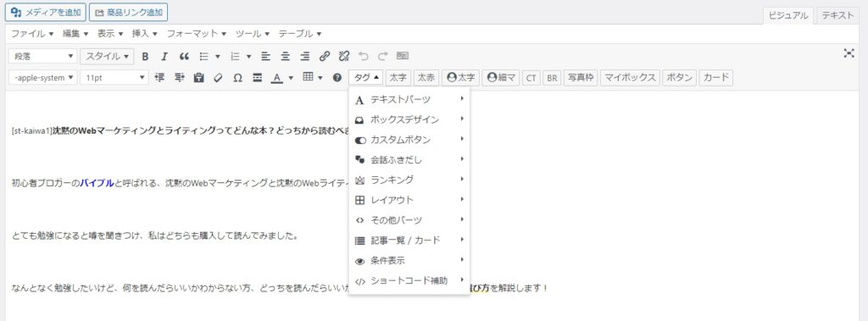
Task: Open the 11pt font size dropdown
Action: tap(114, 78)
